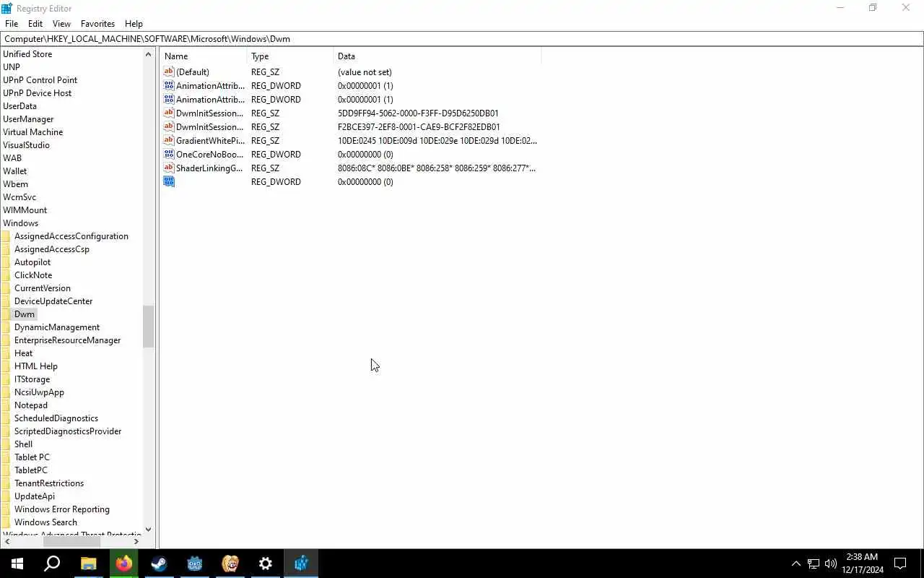
Task: Select the Windows key in the tree
Action: 20,223
